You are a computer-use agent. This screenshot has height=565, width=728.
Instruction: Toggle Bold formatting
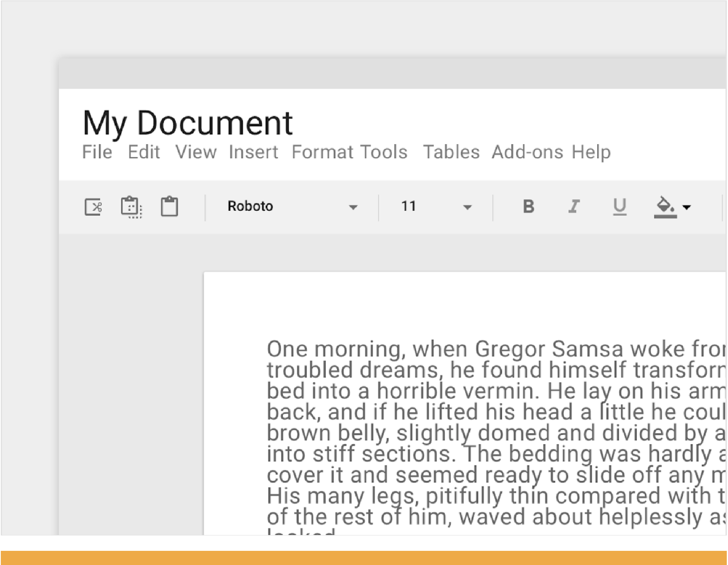coord(528,206)
